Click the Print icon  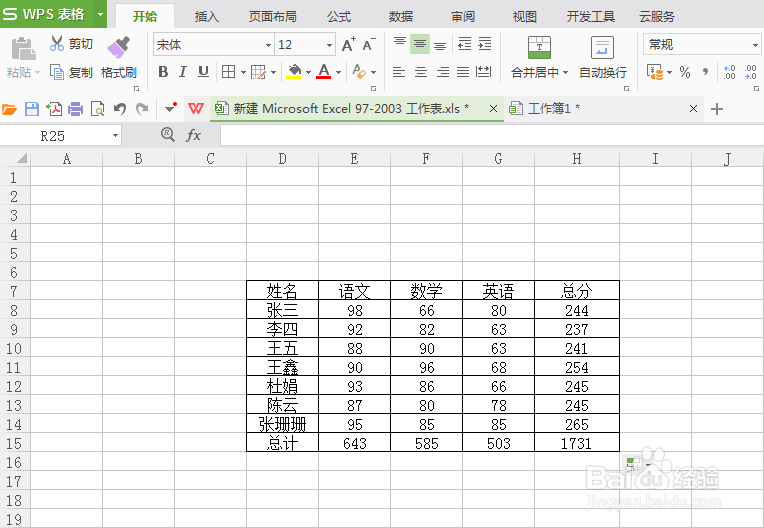76,109
